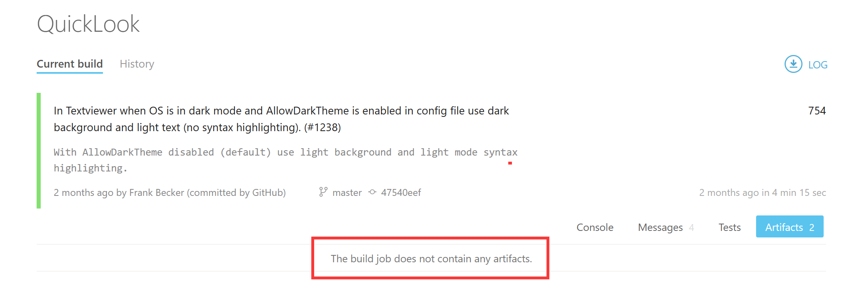This screenshot has width=868, height=292.
Task: Click the Messages count badge showing 4
Action: click(691, 227)
